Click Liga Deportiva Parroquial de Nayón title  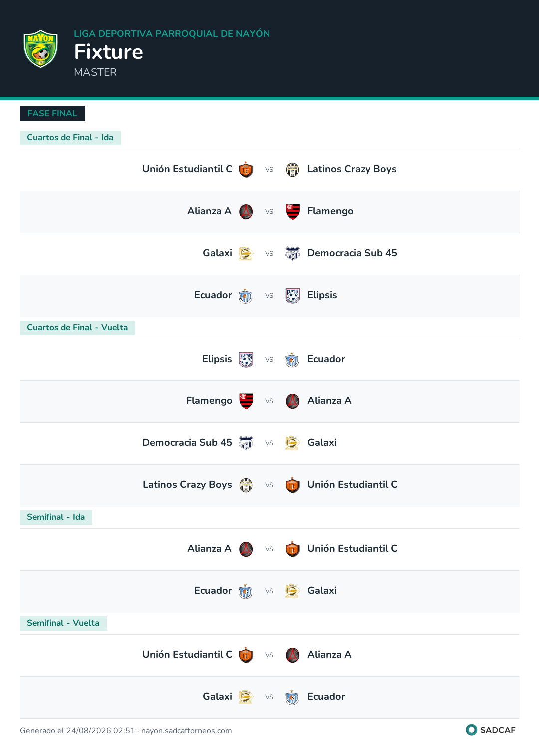[172, 34]
